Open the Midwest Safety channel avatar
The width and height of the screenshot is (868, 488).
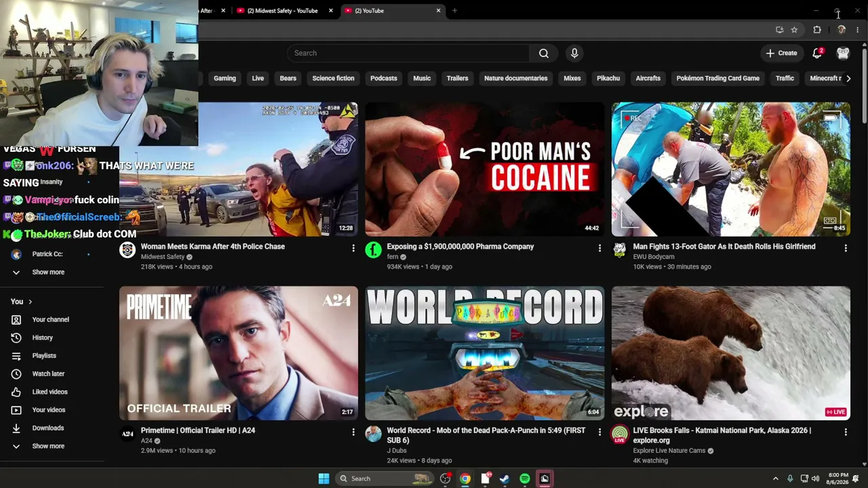click(x=127, y=251)
